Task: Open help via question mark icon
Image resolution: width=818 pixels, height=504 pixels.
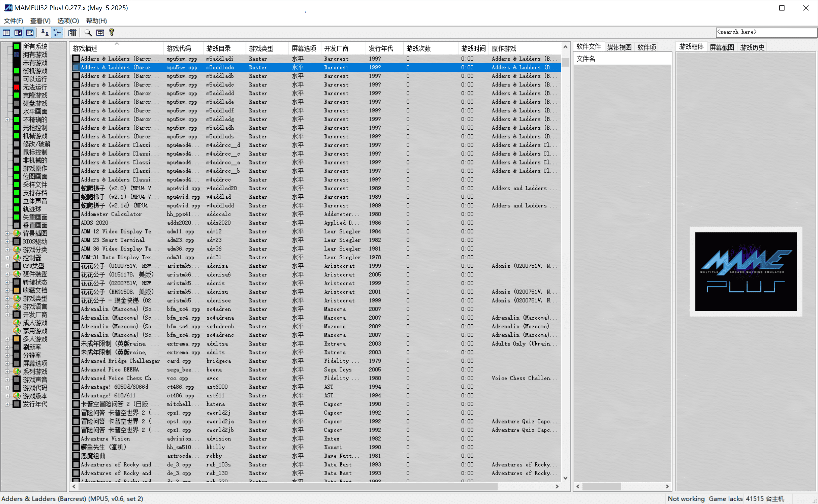Action: point(111,32)
